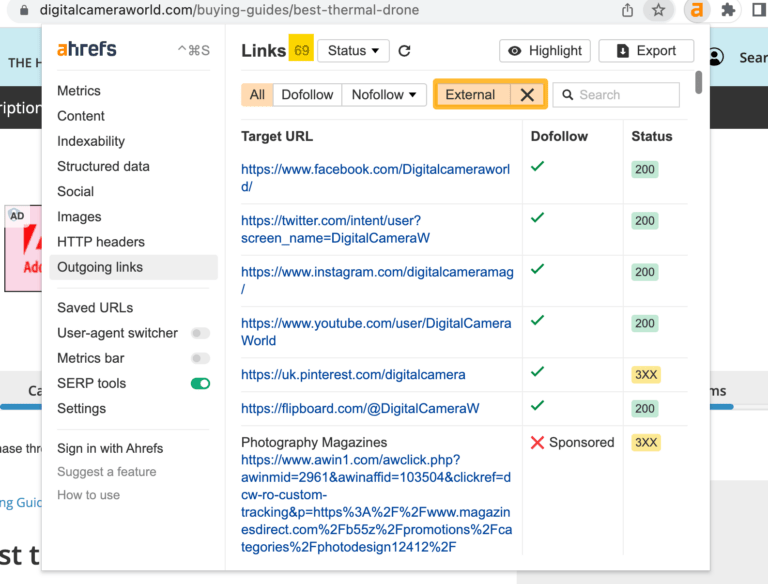Image resolution: width=768 pixels, height=584 pixels.
Task: Click Sign in with Ahrefs
Action: tap(110, 448)
